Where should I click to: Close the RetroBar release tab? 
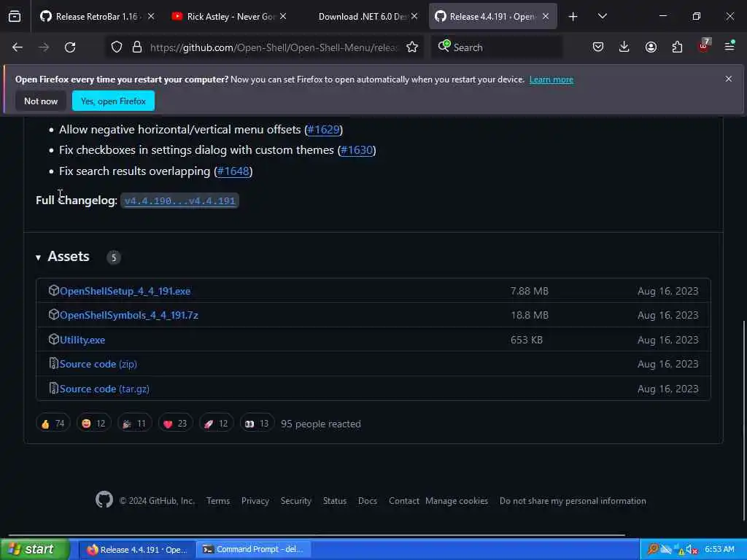click(x=151, y=16)
